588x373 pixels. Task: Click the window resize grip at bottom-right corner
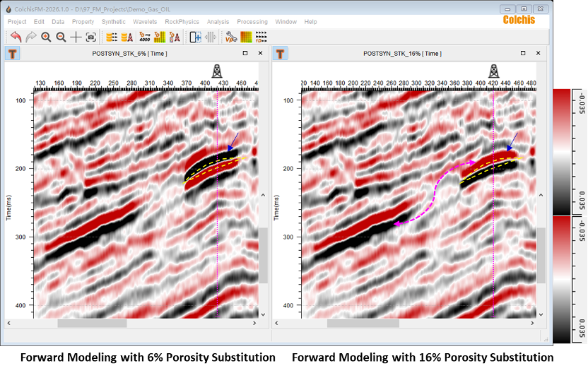546,339
